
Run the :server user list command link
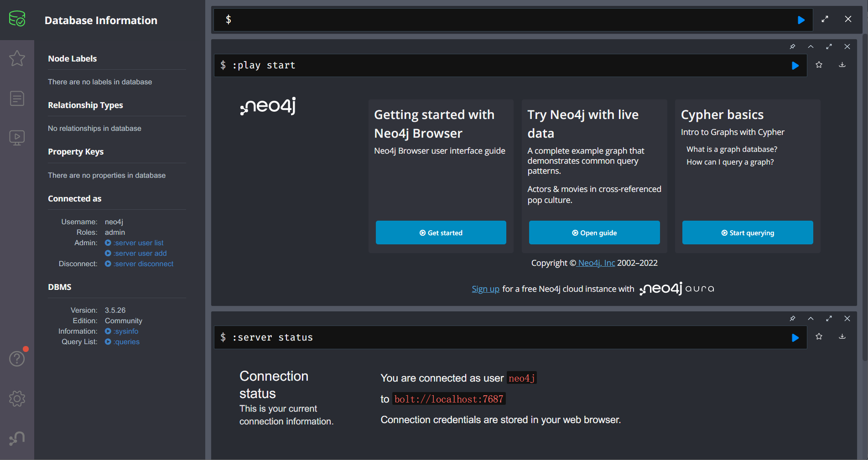(134, 243)
